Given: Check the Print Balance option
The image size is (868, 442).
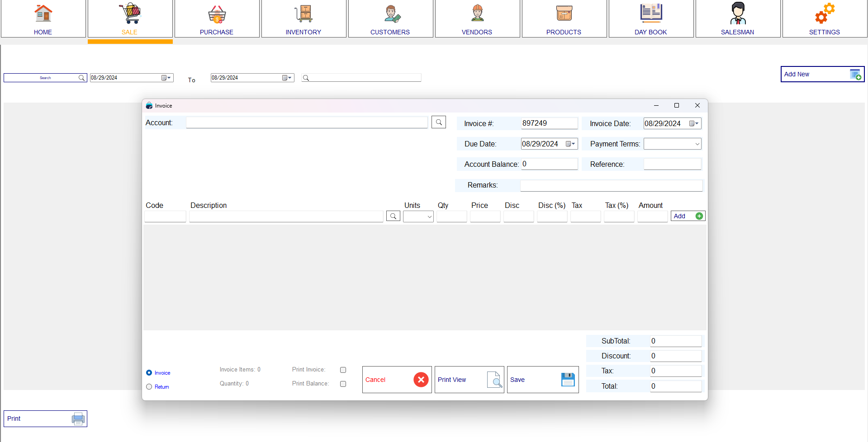Looking at the screenshot, I should (x=343, y=384).
